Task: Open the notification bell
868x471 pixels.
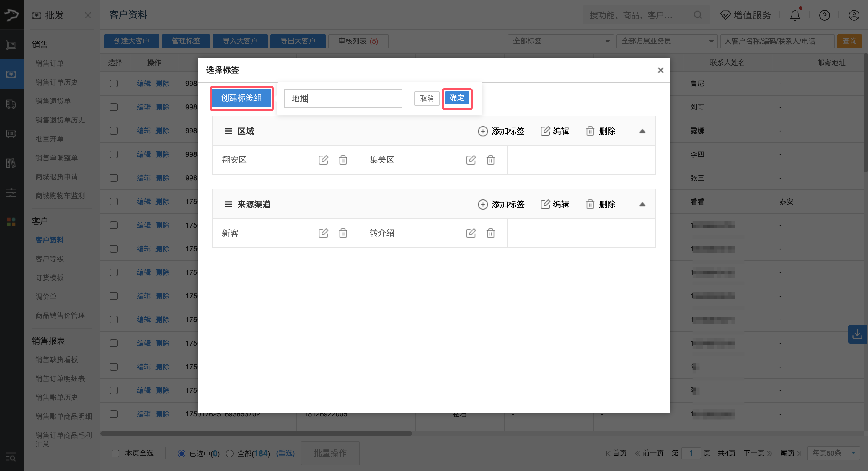Action: point(795,15)
